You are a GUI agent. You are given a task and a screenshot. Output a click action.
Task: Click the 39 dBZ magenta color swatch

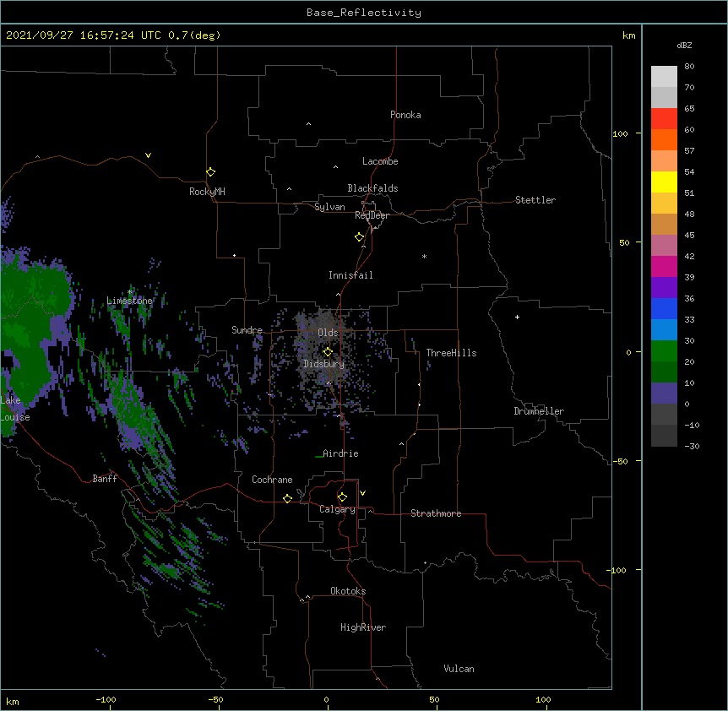(x=664, y=266)
